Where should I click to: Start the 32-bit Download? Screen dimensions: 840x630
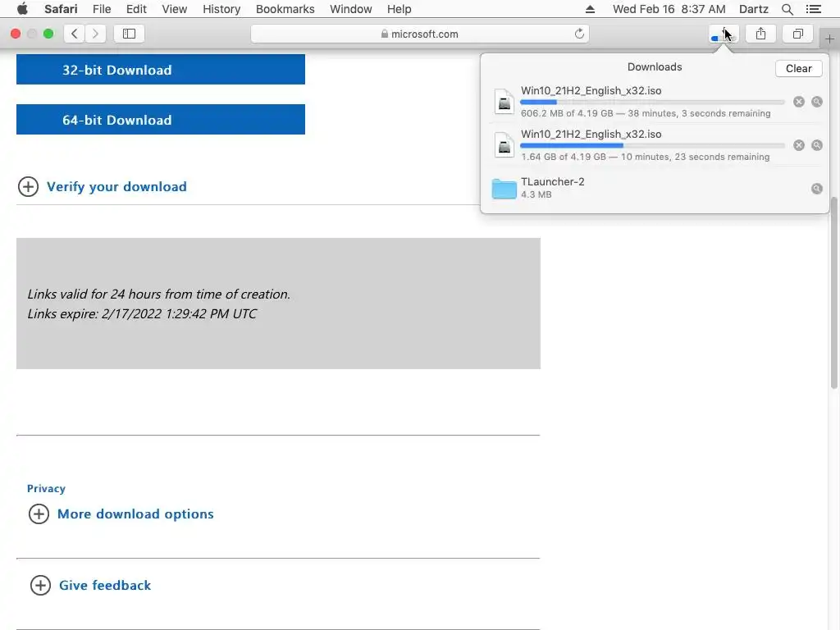click(x=161, y=69)
